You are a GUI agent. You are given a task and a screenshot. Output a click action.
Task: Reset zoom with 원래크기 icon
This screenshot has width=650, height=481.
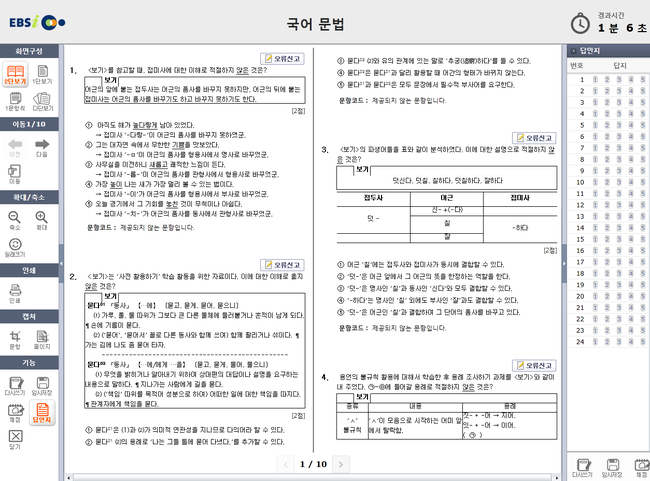15,248
